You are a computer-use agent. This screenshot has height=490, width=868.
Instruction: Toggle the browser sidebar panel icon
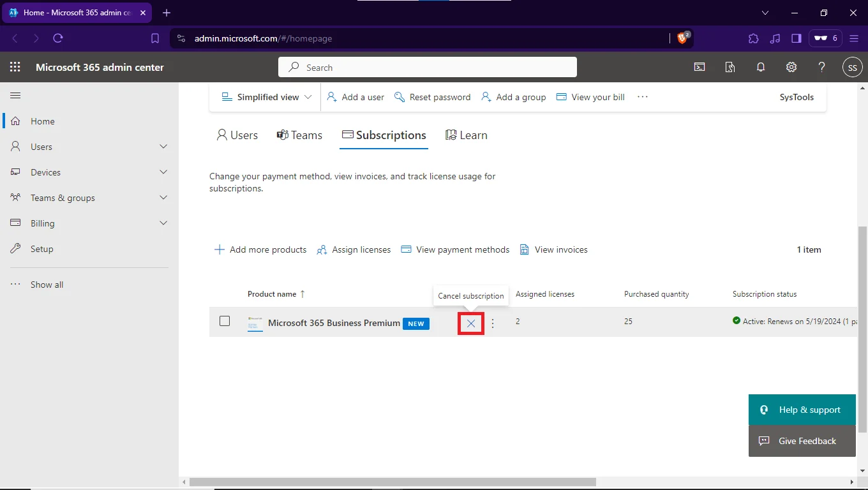pos(796,38)
